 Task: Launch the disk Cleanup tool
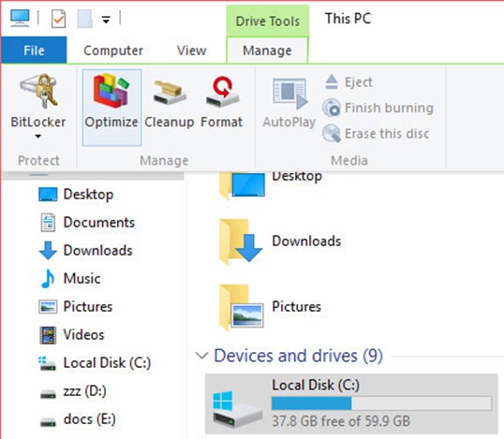pyautogui.click(x=169, y=93)
